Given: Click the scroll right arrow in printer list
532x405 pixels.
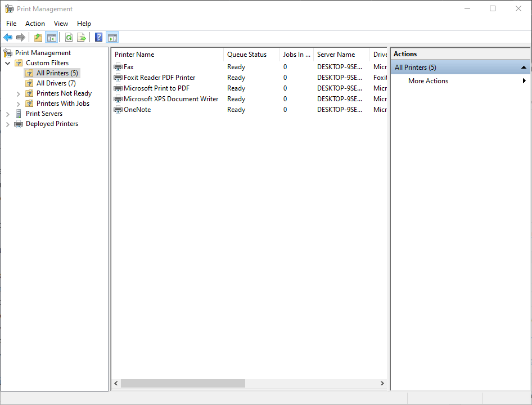Looking at the screenshot, I should point(382,383).
